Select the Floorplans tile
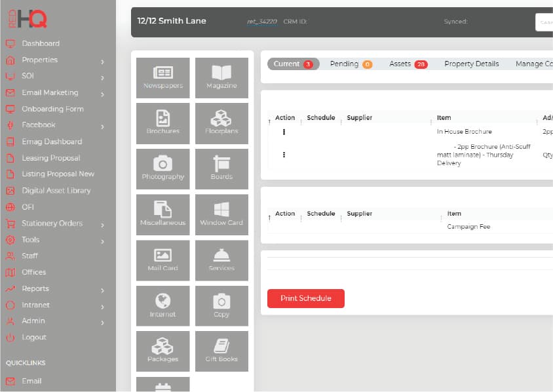This screenshot has width=553, height=392. pyautogui.click(x=221, y=123)
